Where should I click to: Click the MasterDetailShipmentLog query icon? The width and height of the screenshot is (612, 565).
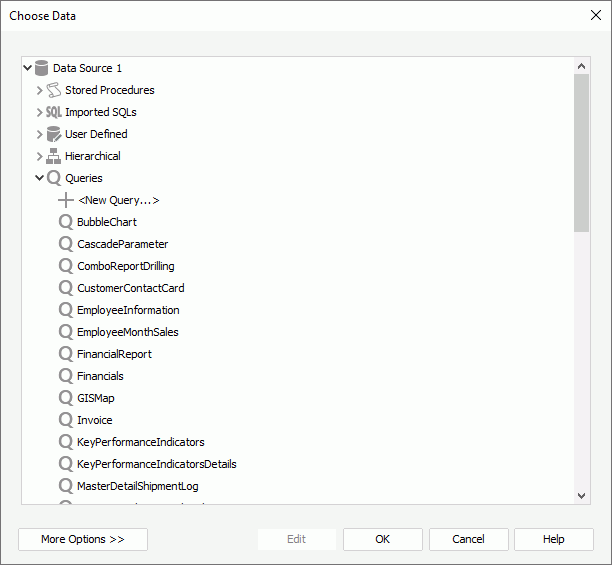click(x=66, y=486)
